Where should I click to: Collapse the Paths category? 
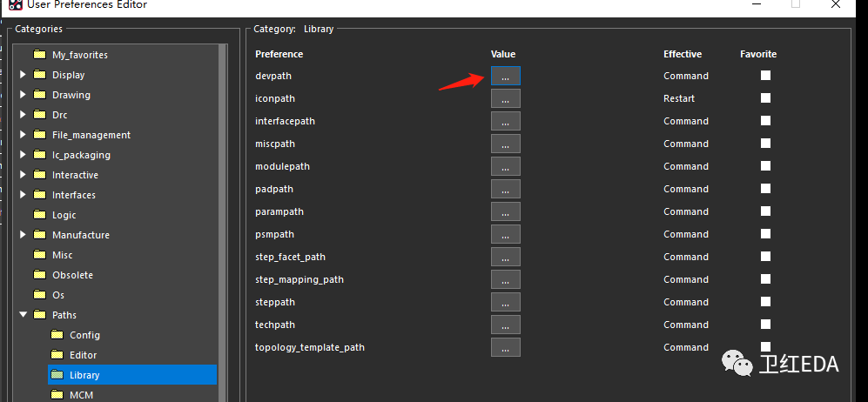[23, 315]
